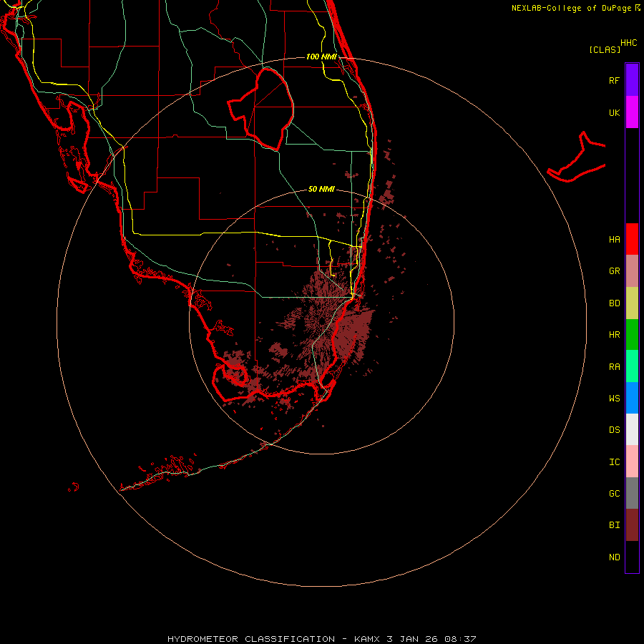Click the BD legend label
The image size is (644, 644).
click(x=614, y=303)
